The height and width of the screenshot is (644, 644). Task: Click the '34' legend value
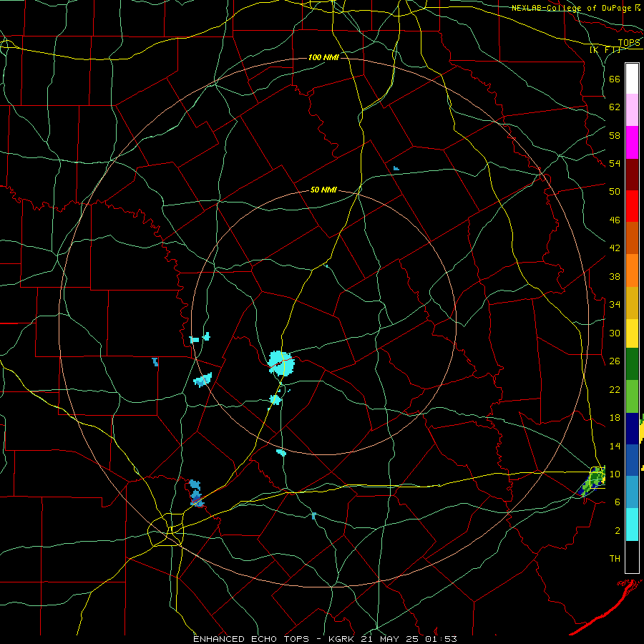pos(615,305)
